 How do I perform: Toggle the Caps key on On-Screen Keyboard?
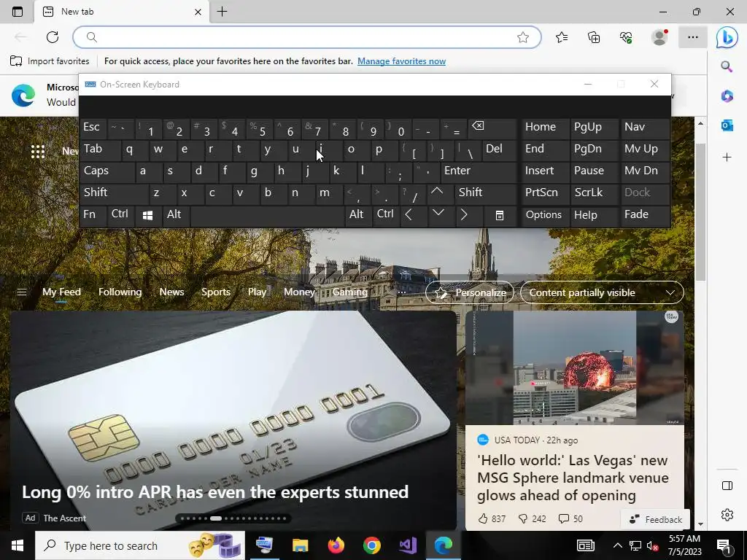click(x=107, y=172)
